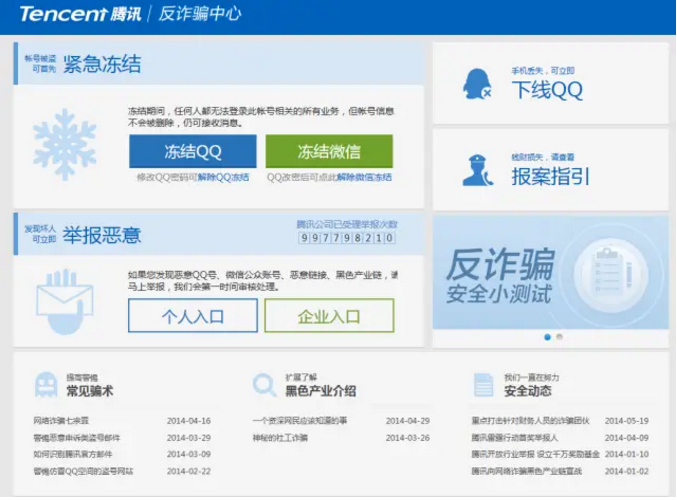Click the snowflake freeze icon

pos(65,144)
